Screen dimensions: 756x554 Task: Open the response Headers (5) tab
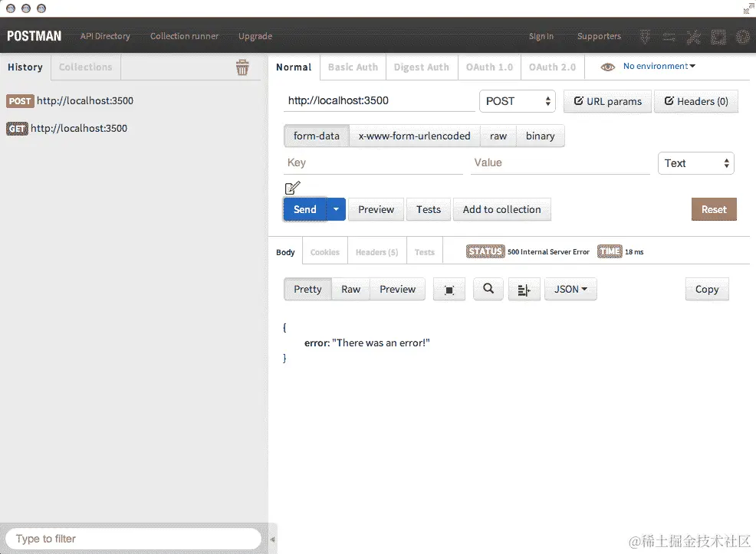[377, 252]
